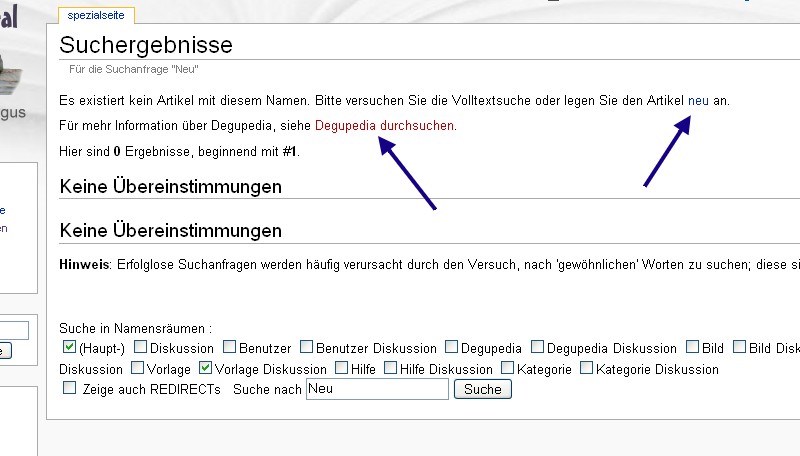Click the "Suche nach" text field
The width and height of the screenshot is (800, 456).
pyautogui.click(x=377, y=389)
